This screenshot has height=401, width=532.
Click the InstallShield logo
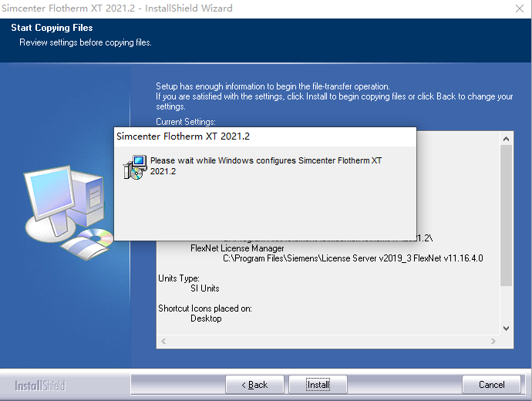point(39,386)
